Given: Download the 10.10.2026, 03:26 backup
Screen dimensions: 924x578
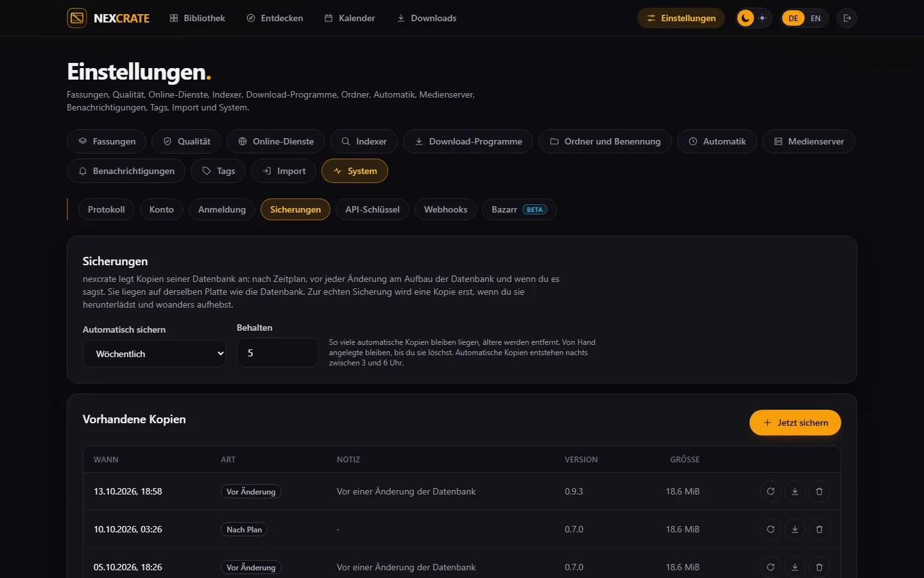Looking at the screenshot, I should (x=795, y=529).
